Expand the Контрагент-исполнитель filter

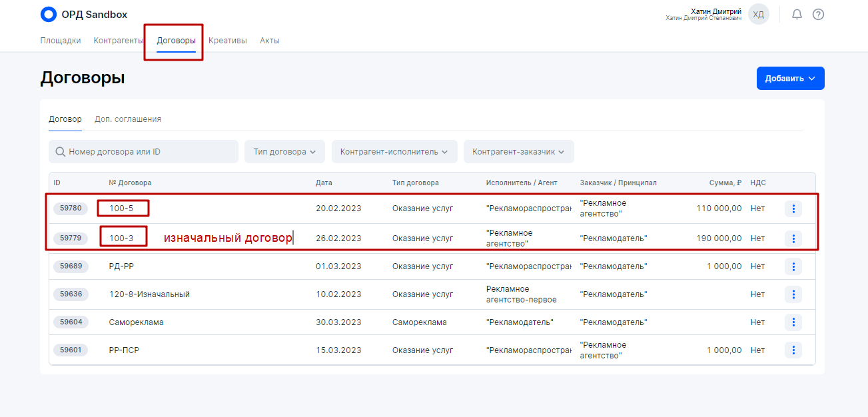(394, 152)
